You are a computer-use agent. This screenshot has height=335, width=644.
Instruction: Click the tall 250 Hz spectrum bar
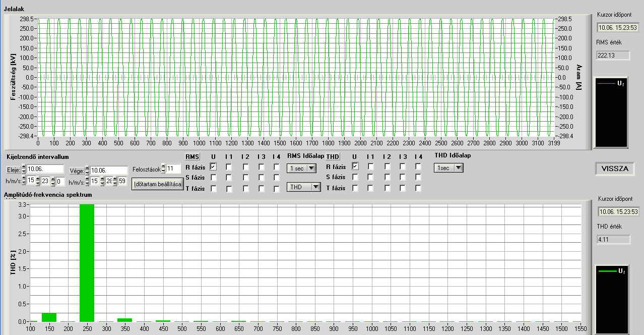click(87, 263)
